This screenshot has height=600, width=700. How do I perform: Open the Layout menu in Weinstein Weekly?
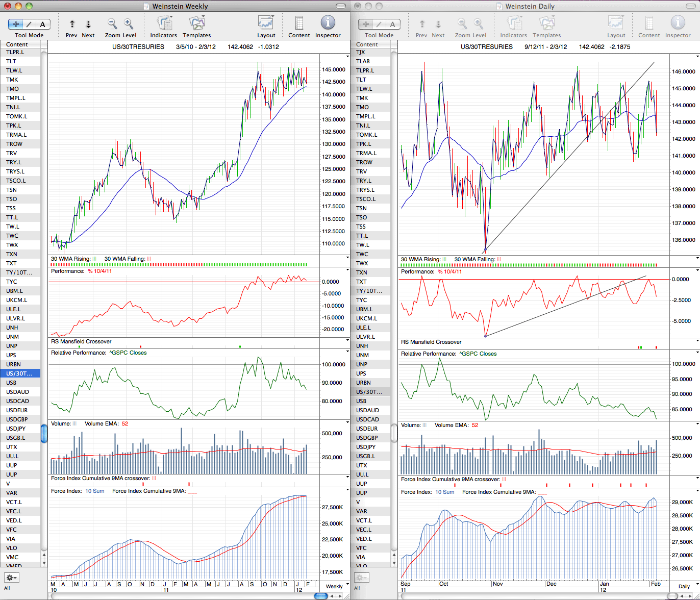(x=266, y=23)
